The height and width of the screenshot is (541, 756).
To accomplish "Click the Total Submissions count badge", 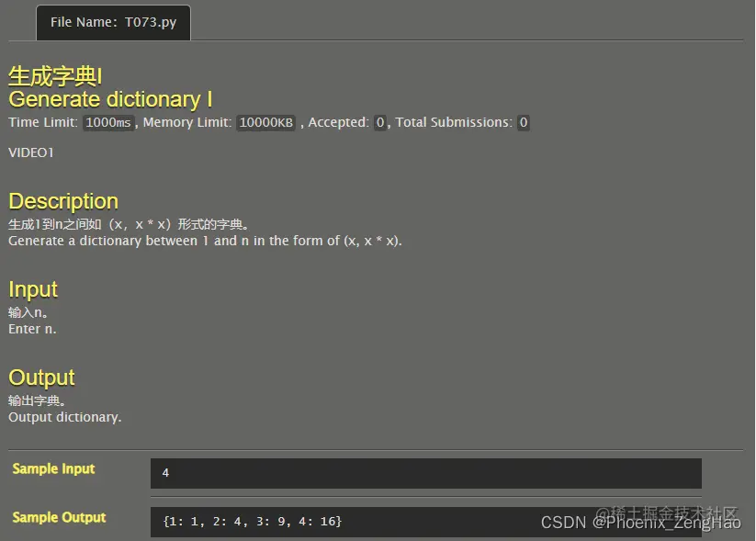I will [x=523, y=122].
